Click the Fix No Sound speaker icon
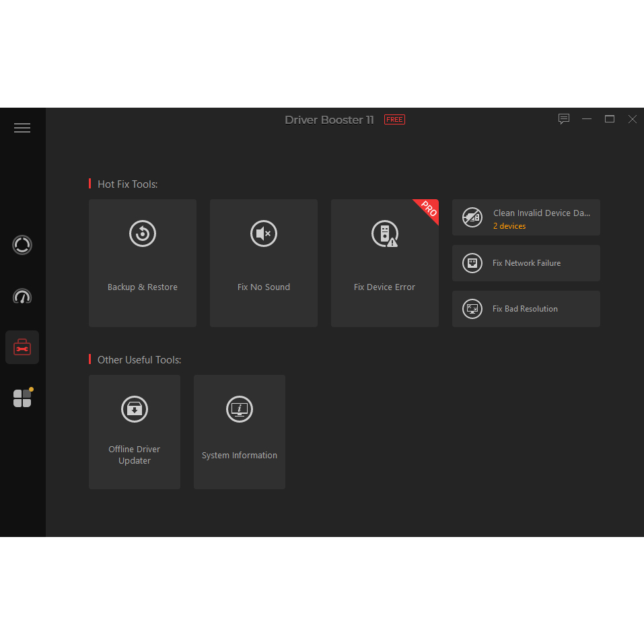Viewport: 644px width, 644px height. coord(264,234)
